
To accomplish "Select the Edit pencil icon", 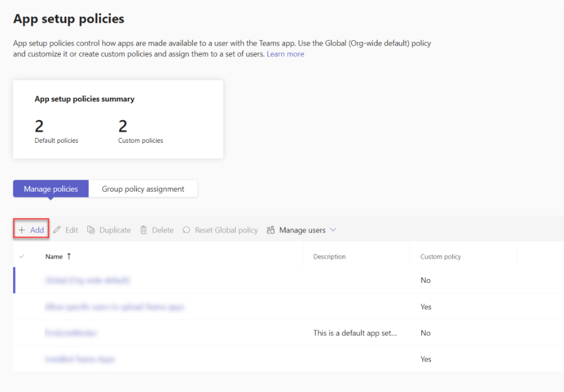I will coord(58,230).
